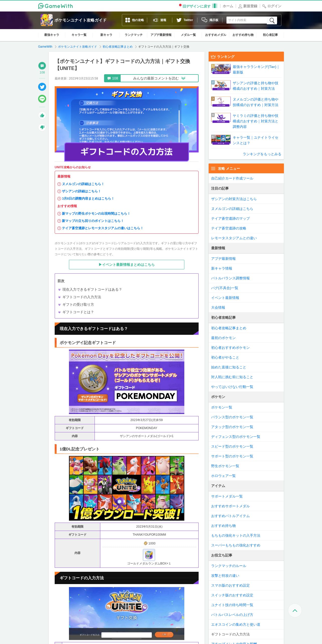Open ヌメルゴンの評価 ranking thumbnail
This screenshot has width=322, height=644.
[221, 102]
